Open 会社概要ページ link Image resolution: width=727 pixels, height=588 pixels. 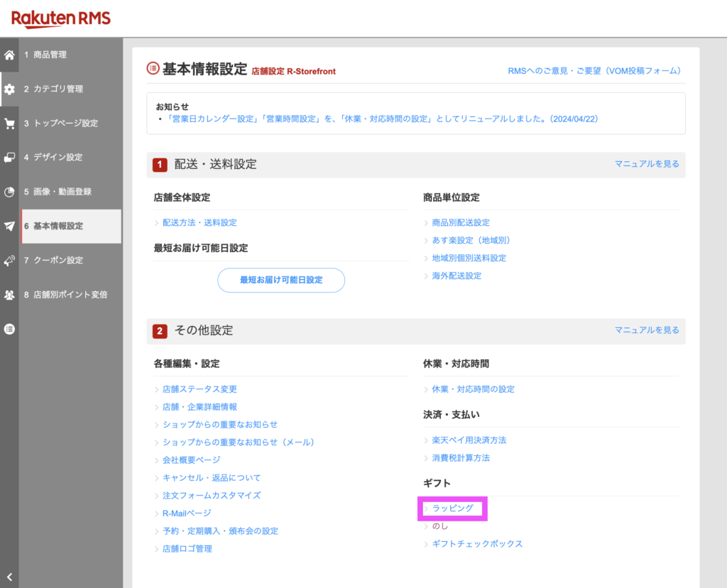tap(191, 460)
